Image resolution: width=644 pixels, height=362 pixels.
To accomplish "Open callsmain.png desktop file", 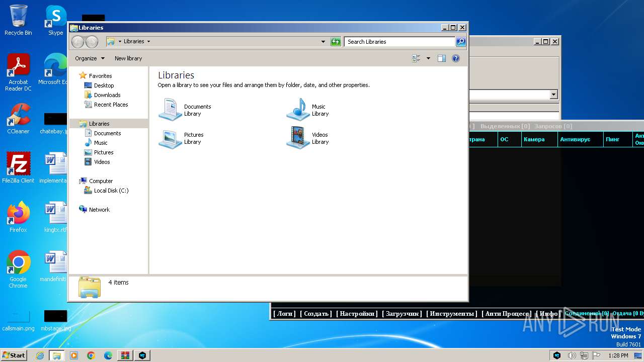I will 18,320.
